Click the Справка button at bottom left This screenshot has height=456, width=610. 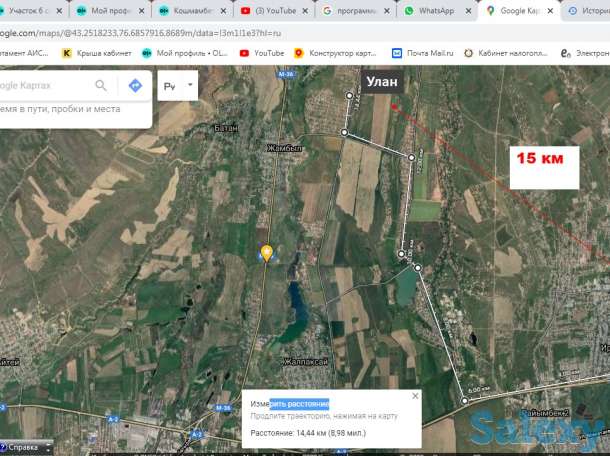coord(24,447)
